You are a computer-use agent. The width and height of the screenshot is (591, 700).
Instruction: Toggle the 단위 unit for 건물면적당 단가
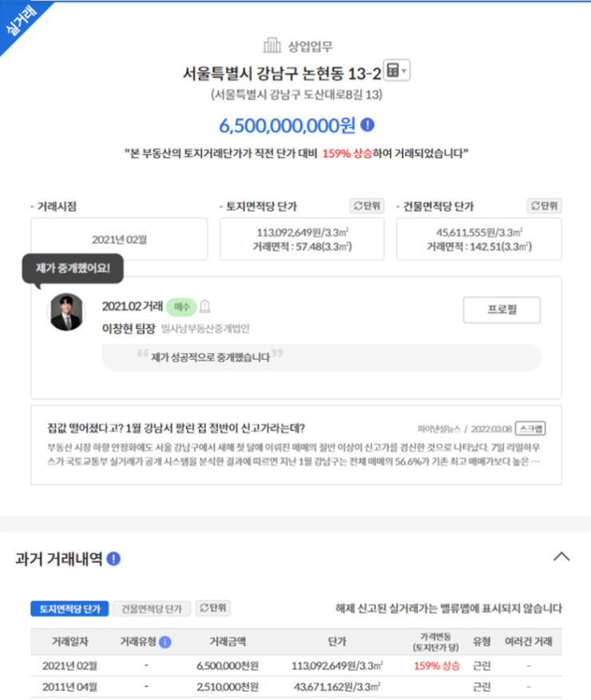544,206
